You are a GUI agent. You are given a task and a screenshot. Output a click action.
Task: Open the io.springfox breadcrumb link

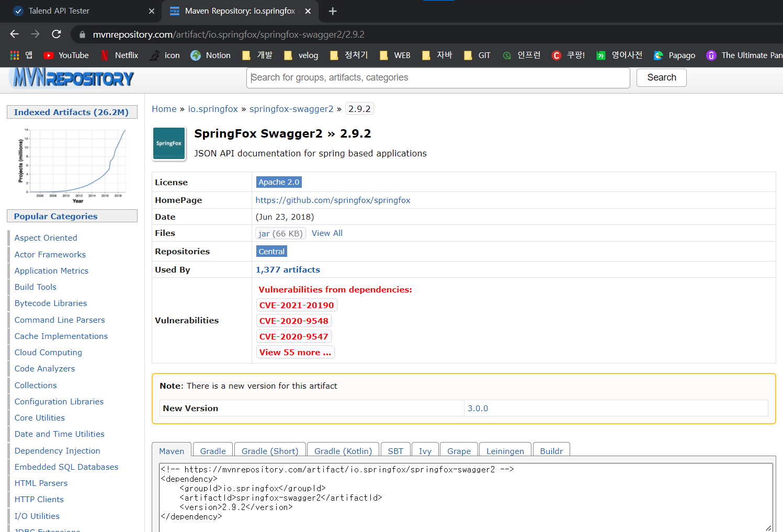point(213,109)
